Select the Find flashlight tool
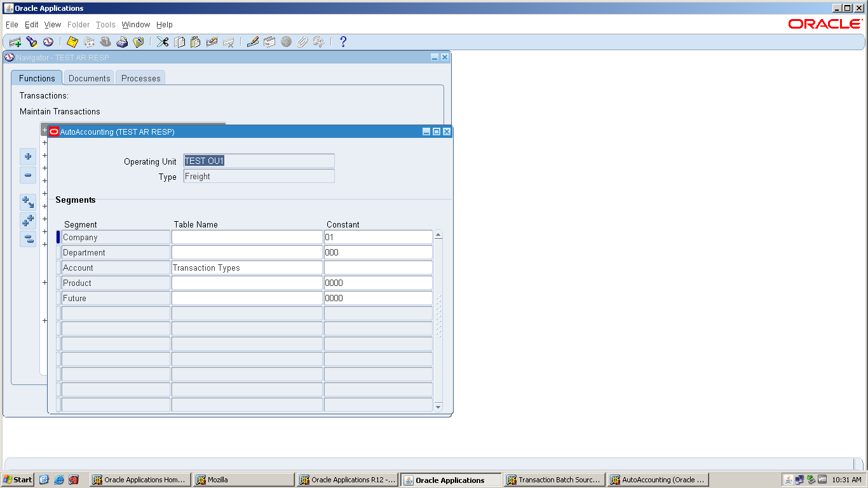The width and height of the screenshot is (868, 488). pyautogui.click(x=32, y=42)
